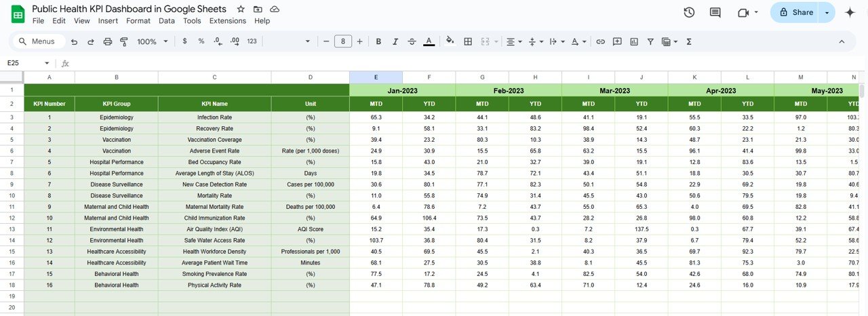Viewport: 868px width, 316px height.
Task: Open the File menu
Action: coord(39,21)
